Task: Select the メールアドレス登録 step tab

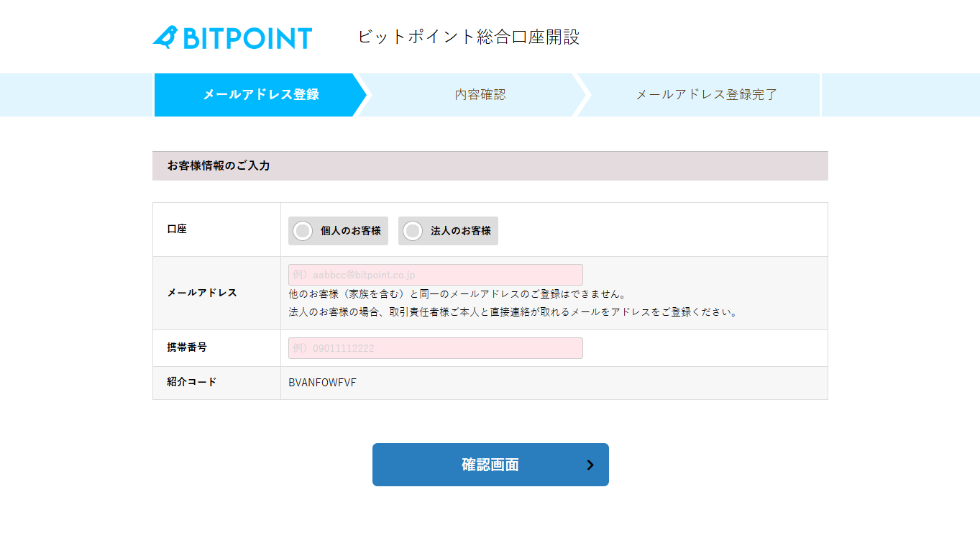Action: pos(260,94)
